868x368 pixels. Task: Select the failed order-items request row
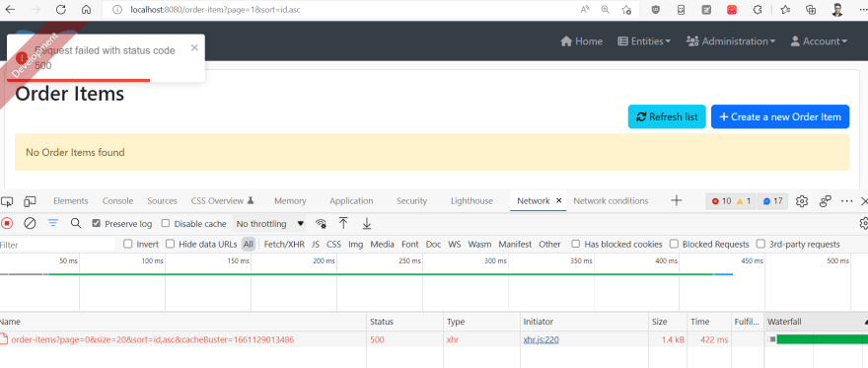pos(434,339)
